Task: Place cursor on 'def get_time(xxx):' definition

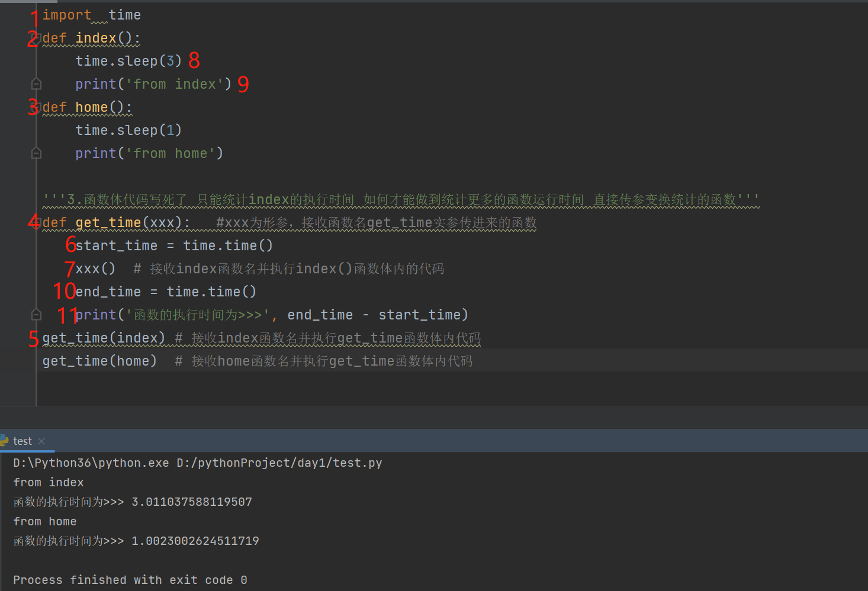Action: tap(117, 223)
